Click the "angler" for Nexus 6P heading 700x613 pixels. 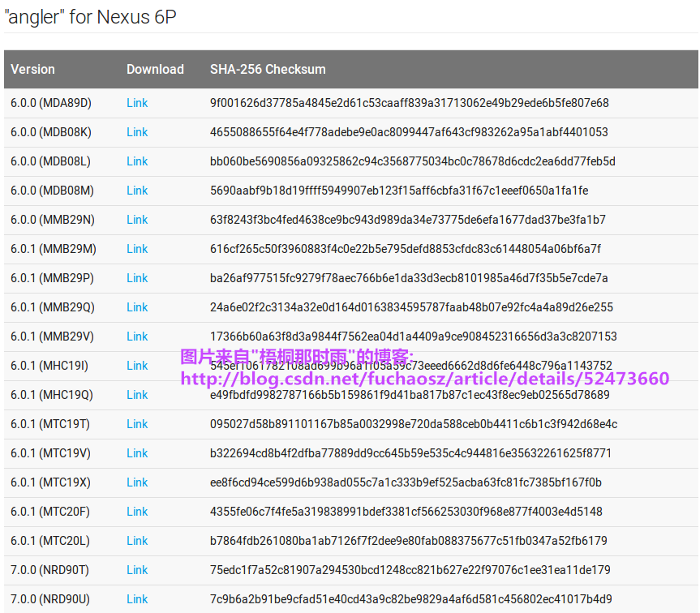91,17
